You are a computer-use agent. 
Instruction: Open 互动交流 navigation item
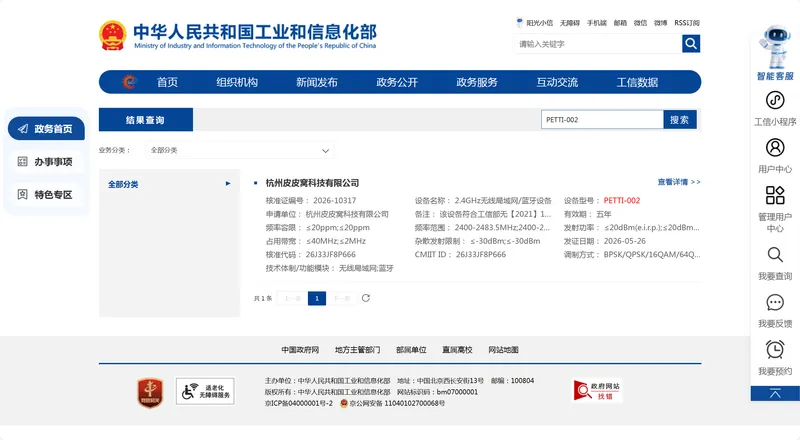pyautogui.click(x=557, y=82)
